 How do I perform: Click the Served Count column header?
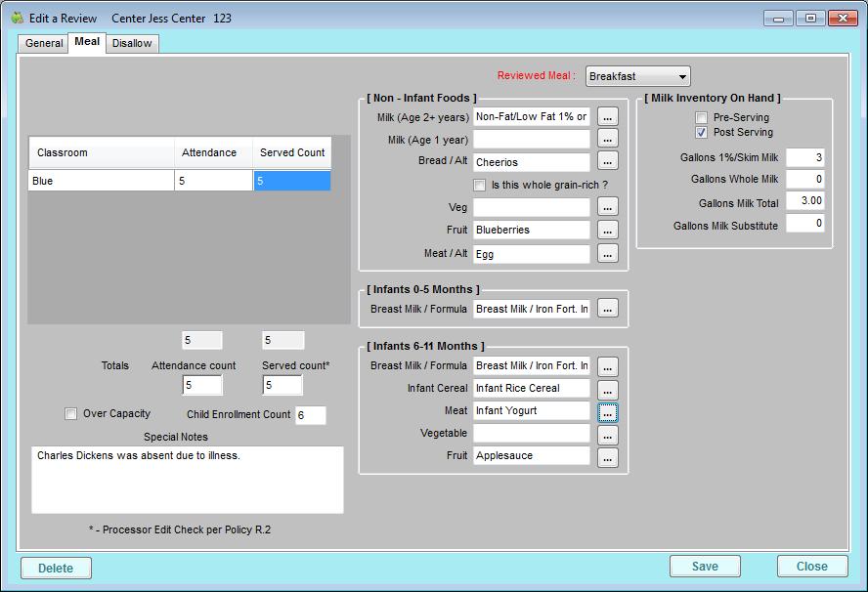[x=292, y=152]
